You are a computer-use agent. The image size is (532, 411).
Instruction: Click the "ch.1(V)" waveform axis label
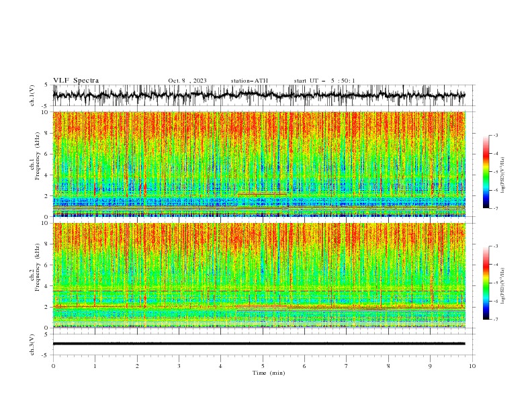32,95
